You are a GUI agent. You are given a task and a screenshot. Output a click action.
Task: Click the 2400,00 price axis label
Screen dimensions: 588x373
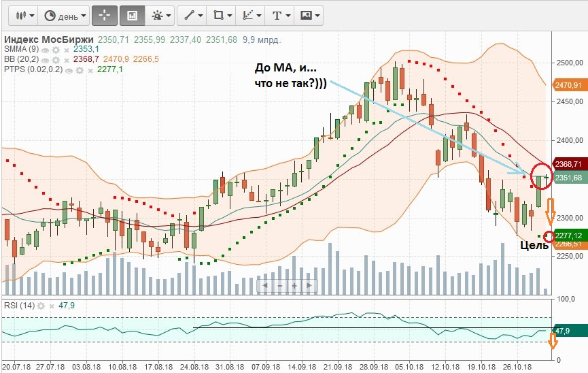(x=570, y=140)
